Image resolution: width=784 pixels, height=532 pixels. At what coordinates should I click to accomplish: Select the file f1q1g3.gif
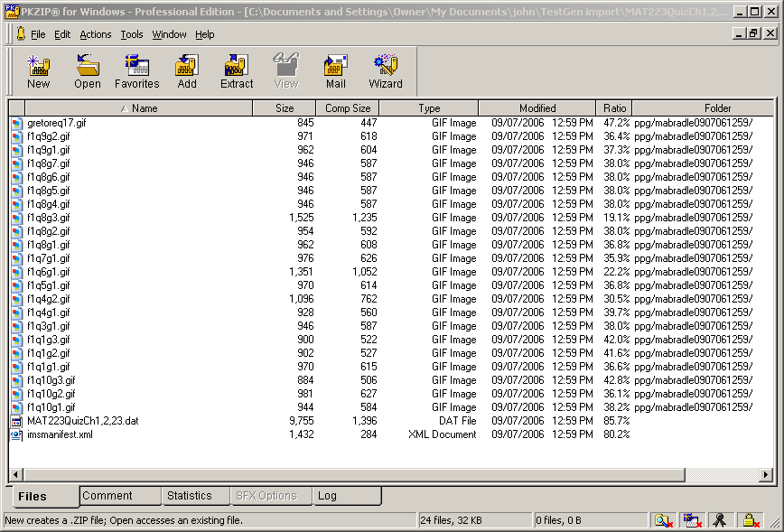(x=49, y=340)
